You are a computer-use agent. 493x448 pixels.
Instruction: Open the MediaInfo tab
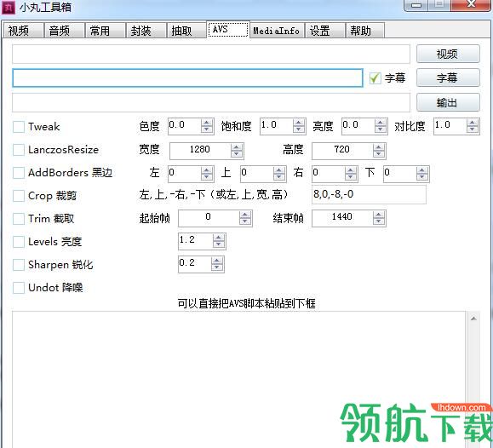tap(277, 31)
